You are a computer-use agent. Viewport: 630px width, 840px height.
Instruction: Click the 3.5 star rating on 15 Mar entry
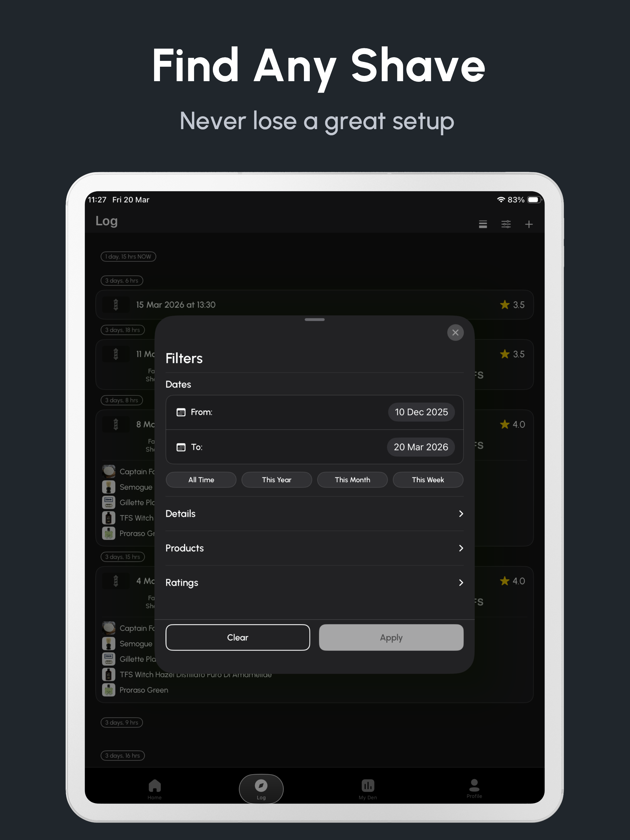point(512,305)
